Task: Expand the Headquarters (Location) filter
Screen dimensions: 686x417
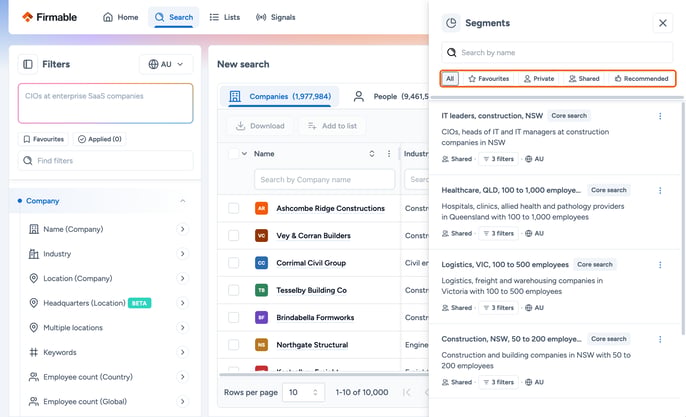Action: (x=182, y=303)
